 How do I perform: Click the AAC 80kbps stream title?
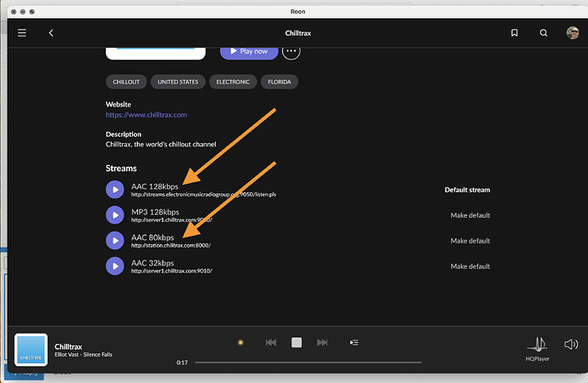153,237
